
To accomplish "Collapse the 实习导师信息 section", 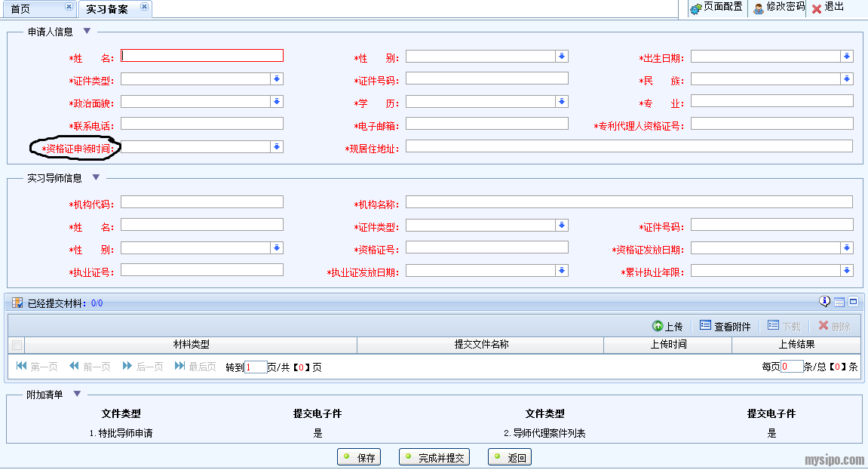I will tap(96, 178).
